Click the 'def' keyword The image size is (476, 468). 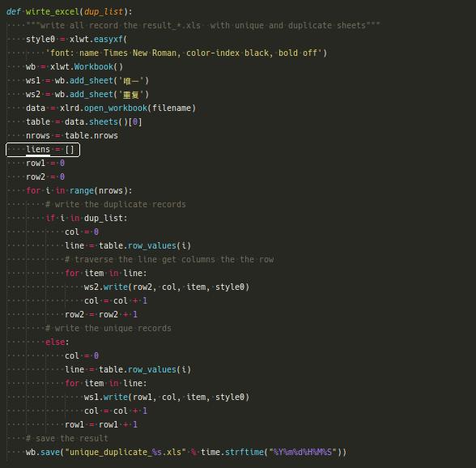point(13,11)
